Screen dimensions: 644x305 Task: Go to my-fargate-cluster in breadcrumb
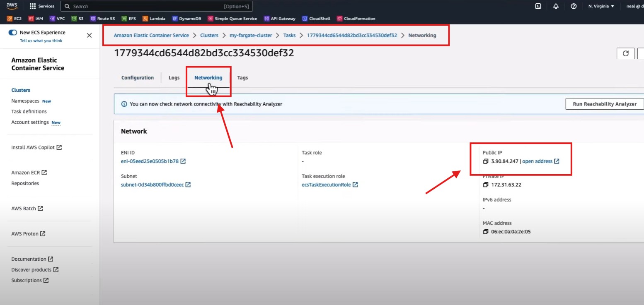point(251,36)
